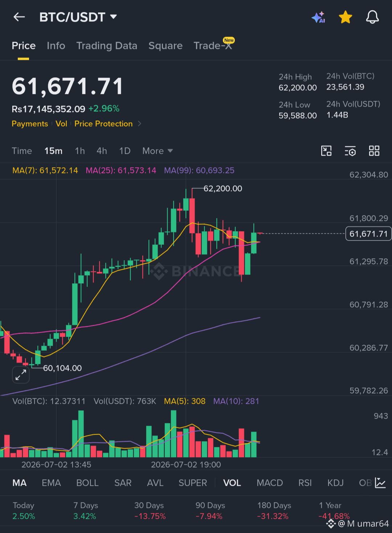Switch to the Info tab

(56, 46)
